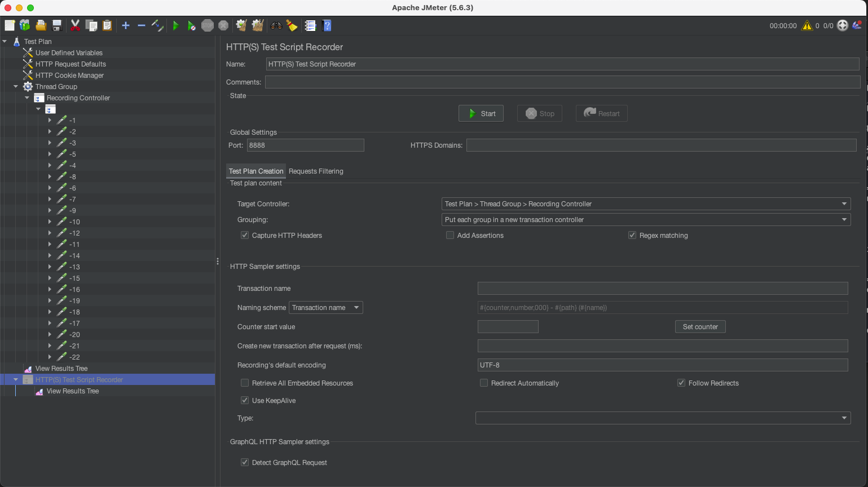The width and height of the screenshot is (868, 487).
Task: Toggle Capture HTTP Headers checkbox
Action: pos(245,235)
